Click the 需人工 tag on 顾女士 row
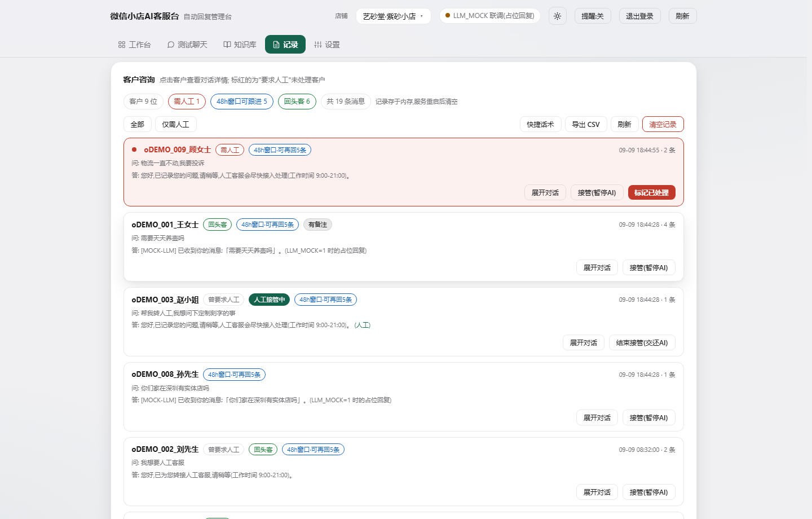Viewport: 812px width, 519px height. (230, 150)
